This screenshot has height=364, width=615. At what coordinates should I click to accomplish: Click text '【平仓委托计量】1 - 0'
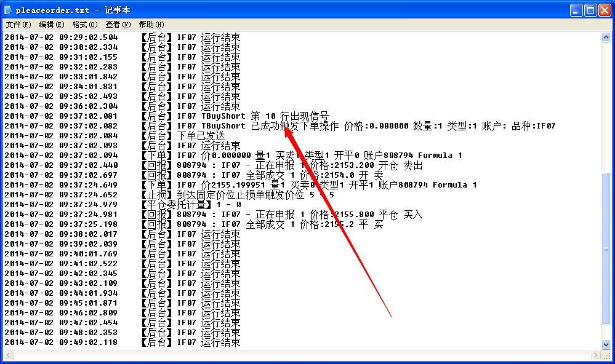click(x=191, y=205)
